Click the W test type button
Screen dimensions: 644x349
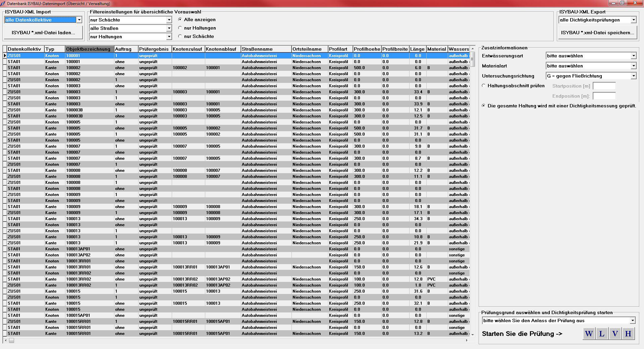click(x=589, y=334)
